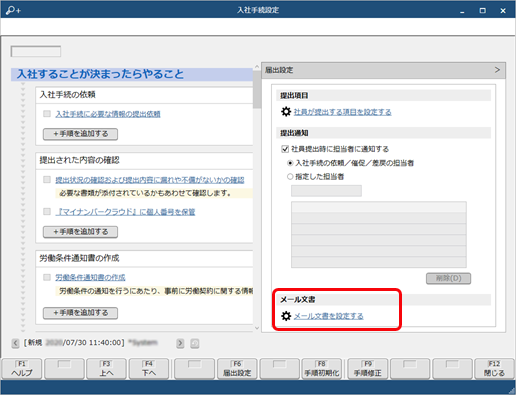
Task: Check the 入社手続に必要な情報の提出依頼 checkbox
Action: [47, 114]
